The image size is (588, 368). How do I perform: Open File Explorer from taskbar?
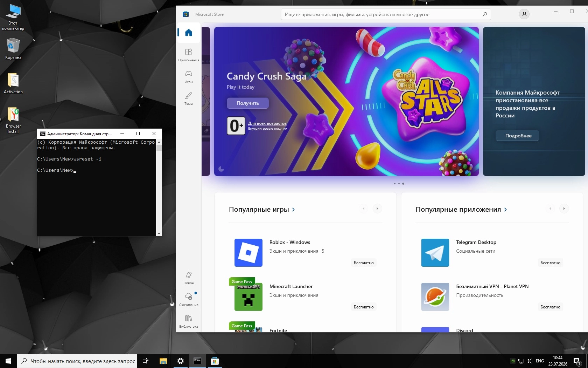[x=163, y=361]
